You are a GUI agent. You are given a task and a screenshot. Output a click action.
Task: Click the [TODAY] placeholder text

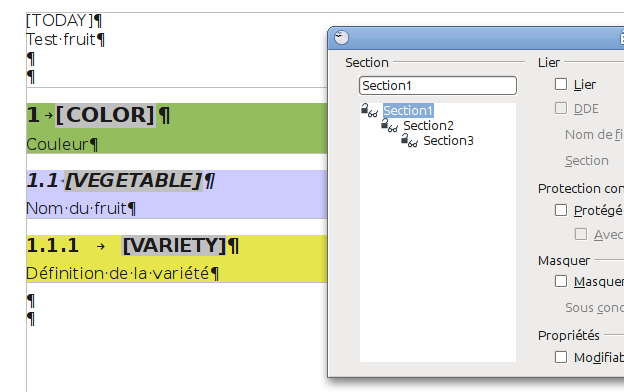[x=60, y=20]
